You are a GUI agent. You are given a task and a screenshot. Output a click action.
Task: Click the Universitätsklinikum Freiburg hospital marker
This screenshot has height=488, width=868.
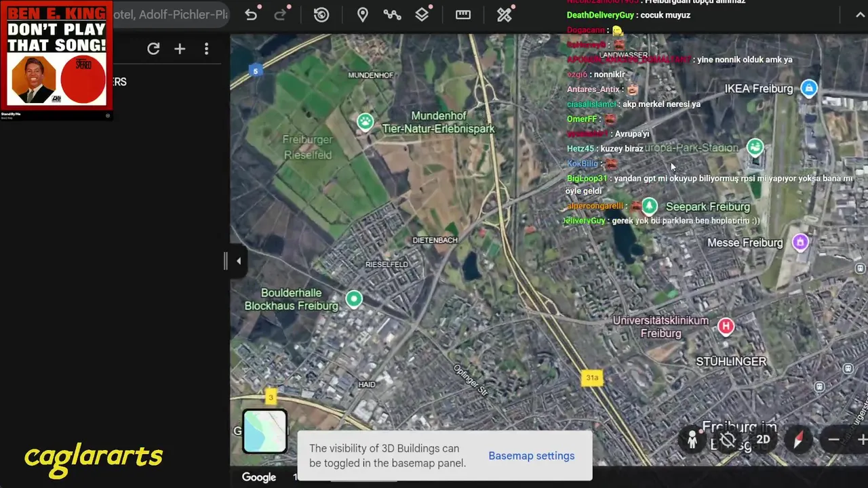tap(726, 326)
